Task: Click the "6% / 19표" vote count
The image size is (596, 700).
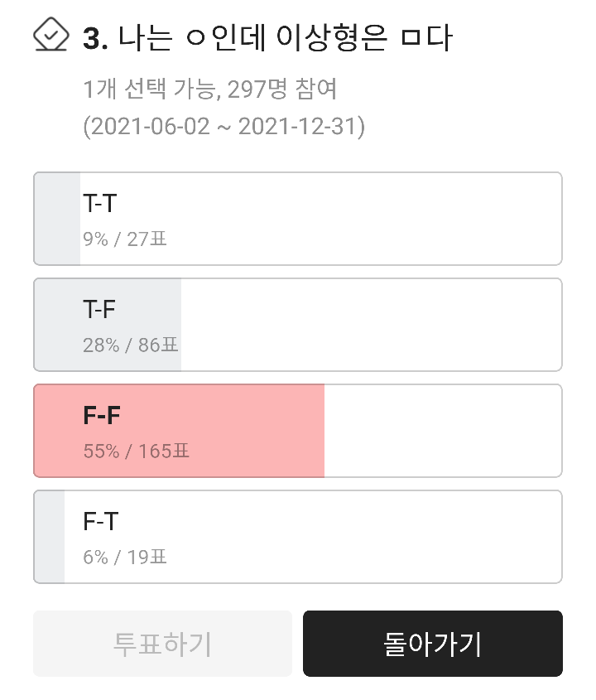Action: click(x=125, y=558)
